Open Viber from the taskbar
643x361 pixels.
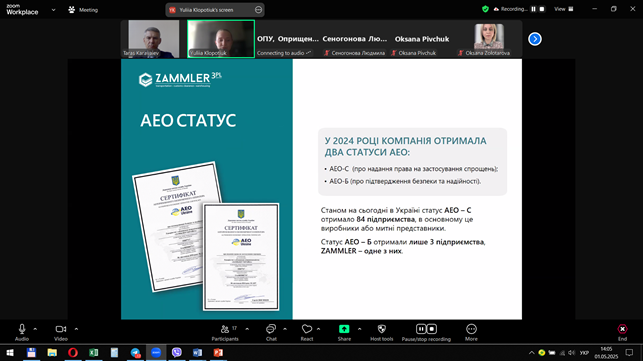point(177,352)
